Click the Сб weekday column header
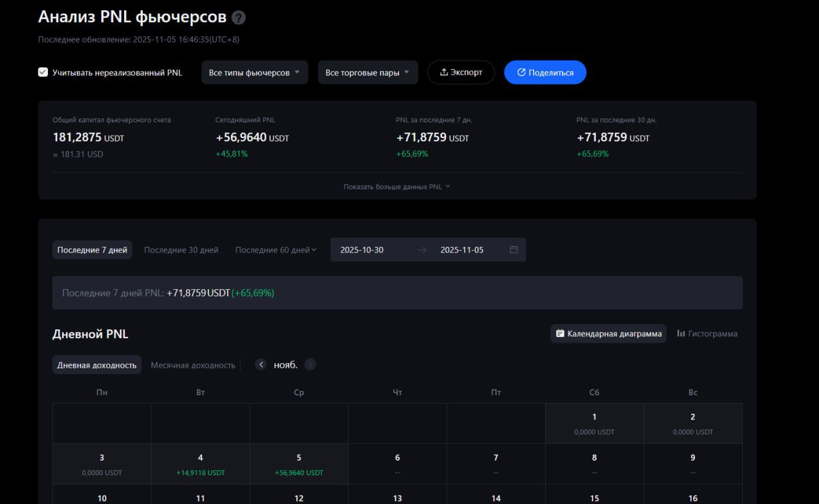819x504 pixels. tap(594, 392)
